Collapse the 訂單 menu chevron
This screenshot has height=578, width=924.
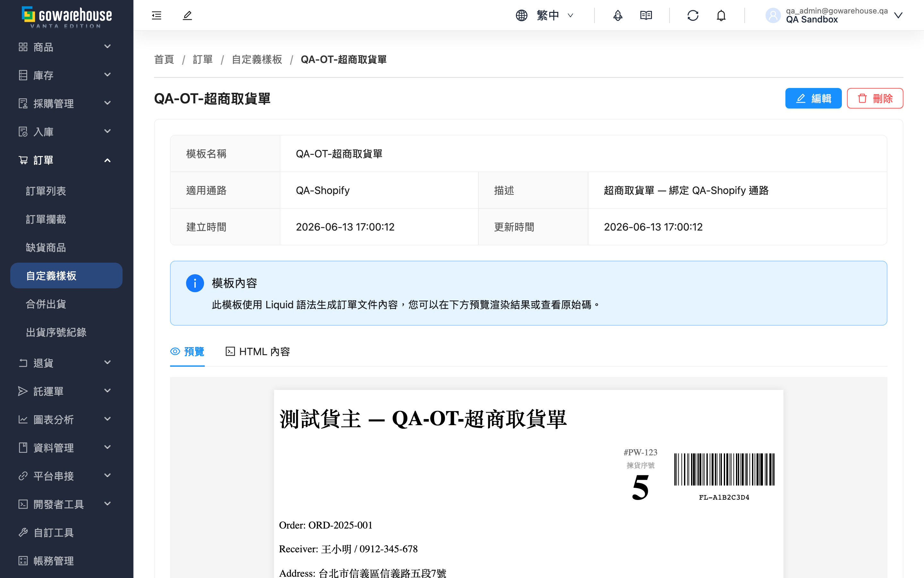(x=108, y=160)
